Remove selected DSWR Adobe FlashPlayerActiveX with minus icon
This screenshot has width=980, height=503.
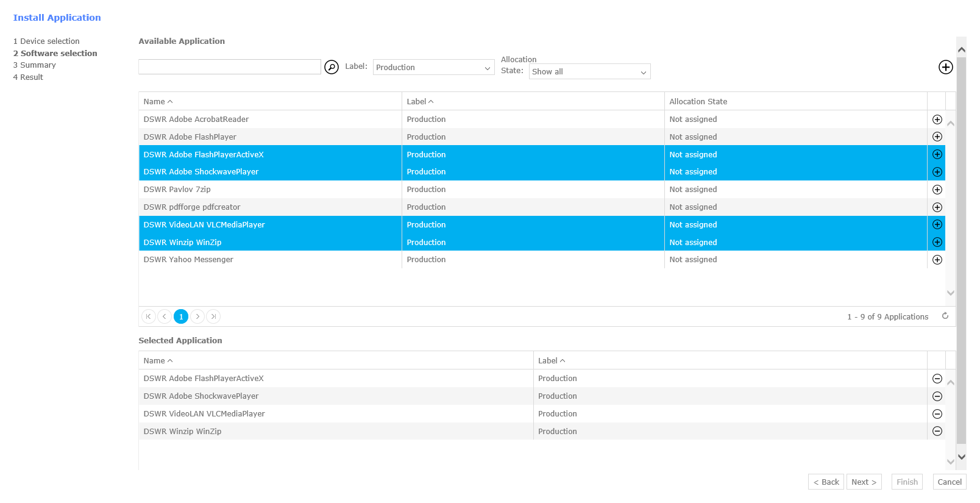(x=937, y=379)
